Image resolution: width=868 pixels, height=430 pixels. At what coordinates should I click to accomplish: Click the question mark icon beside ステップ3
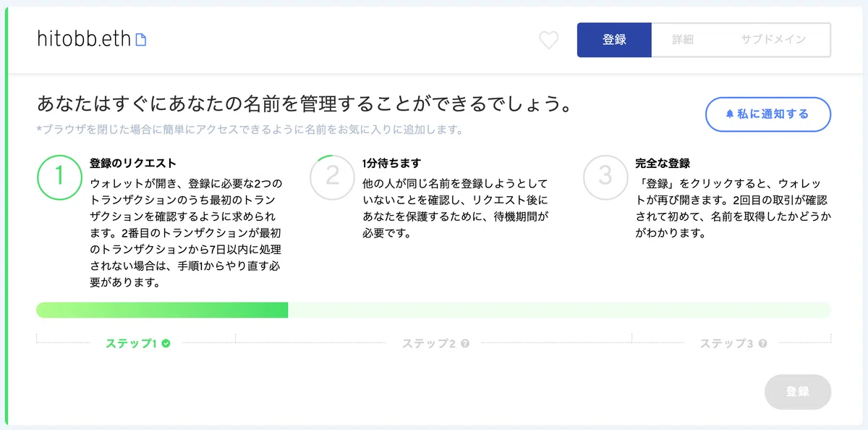[762, 343]
